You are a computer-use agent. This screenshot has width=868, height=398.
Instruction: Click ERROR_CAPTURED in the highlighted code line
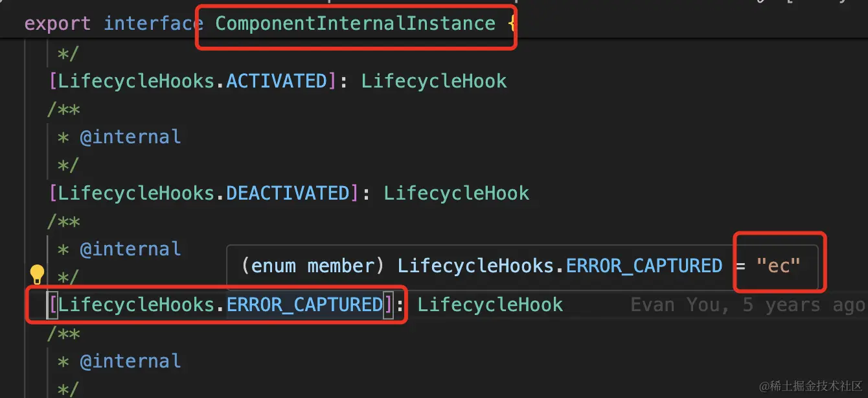click(x=304, y=305)
